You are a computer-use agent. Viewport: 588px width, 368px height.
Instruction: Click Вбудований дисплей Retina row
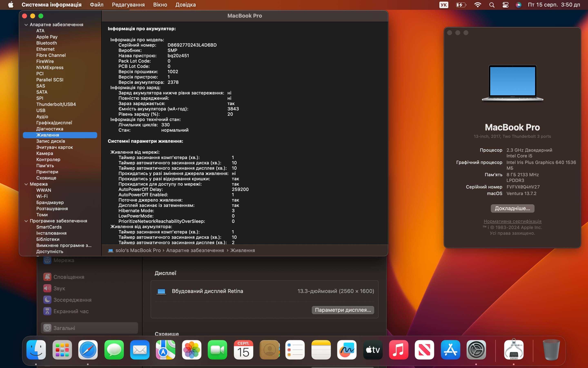tap(264, 291)
